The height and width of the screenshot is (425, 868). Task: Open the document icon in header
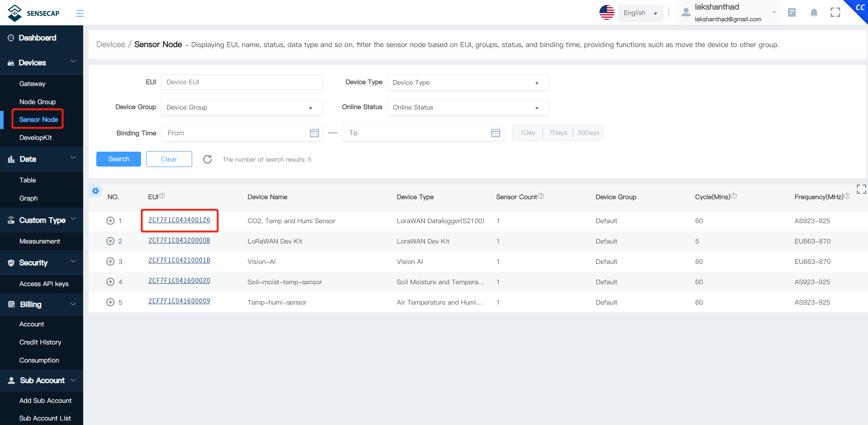click(792, 13)
